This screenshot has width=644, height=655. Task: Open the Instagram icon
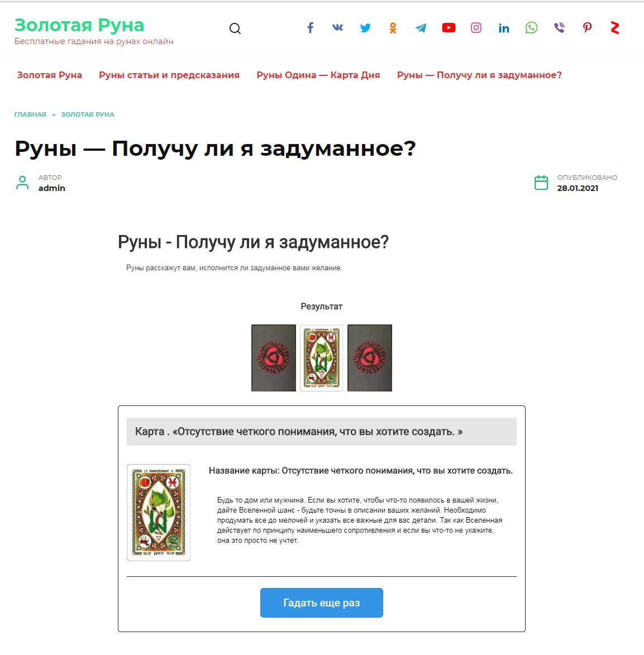click(476, 27)
